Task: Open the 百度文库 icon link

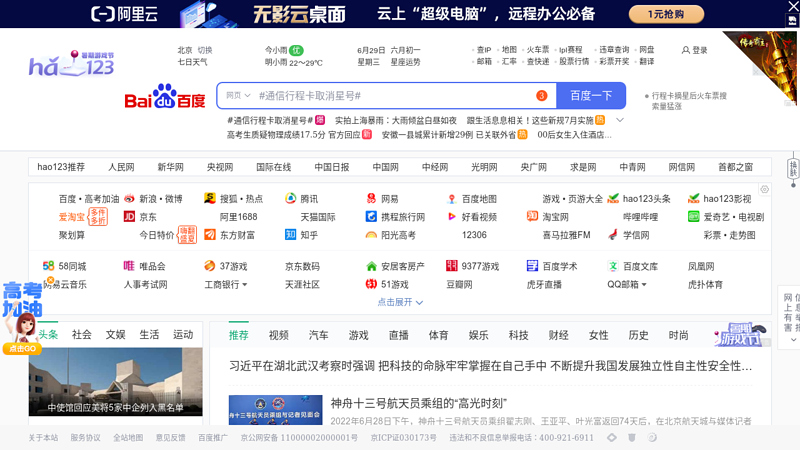Action: (x=613, y=266)
